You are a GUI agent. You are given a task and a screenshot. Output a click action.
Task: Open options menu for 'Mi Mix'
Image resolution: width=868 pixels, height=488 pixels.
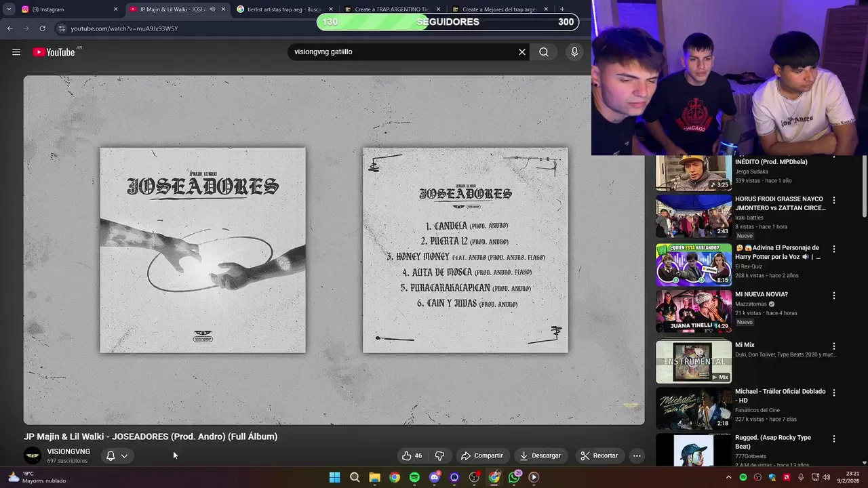click(x=834, y=346)
